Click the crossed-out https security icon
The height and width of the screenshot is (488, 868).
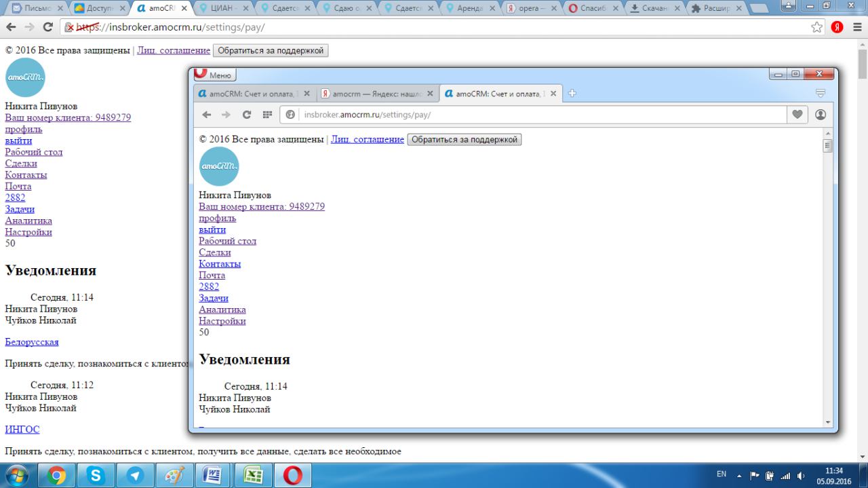(x=69, y=27)
